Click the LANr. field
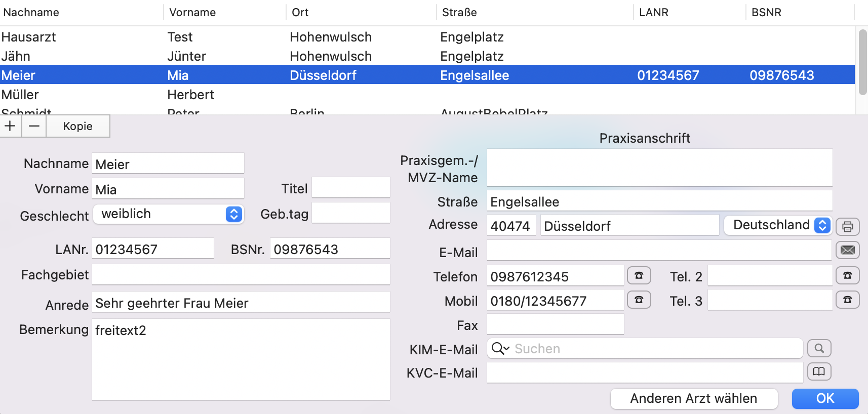This screenshot has width=868, height=414. [x=153, y=249]
